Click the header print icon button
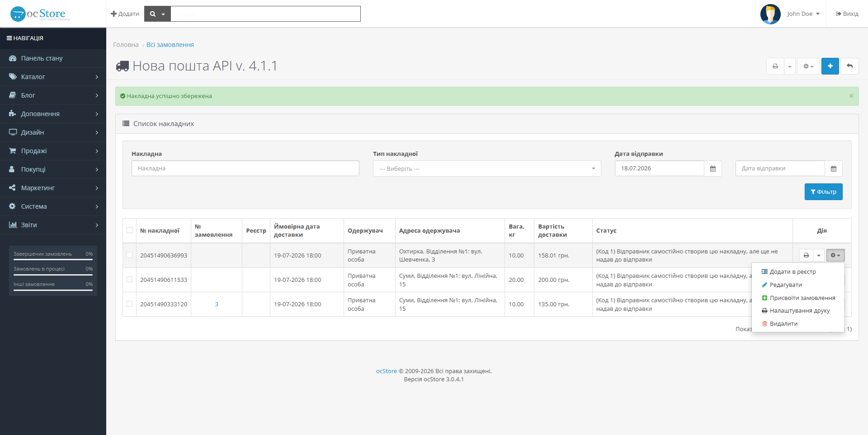This screenshot has width=868, height=435. point(775,66)
